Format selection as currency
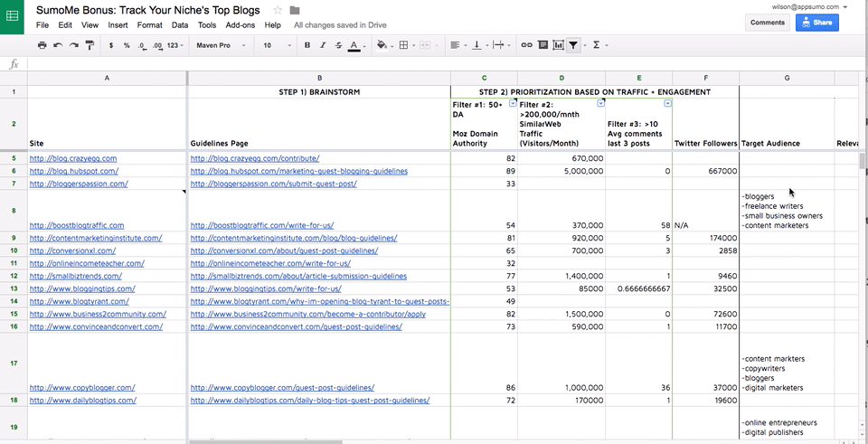Viewport: 868px width, 444px height. [x=111, y=45]
